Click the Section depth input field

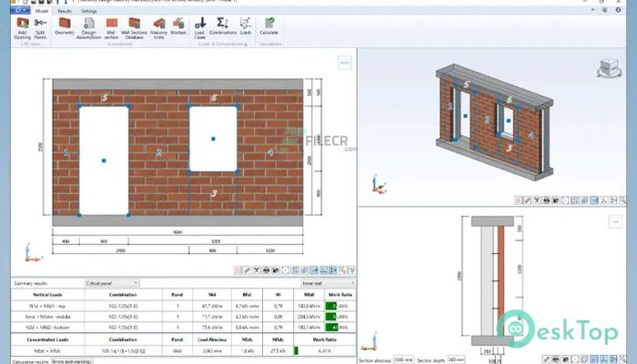pyautogui.click(x=456, y=360)
